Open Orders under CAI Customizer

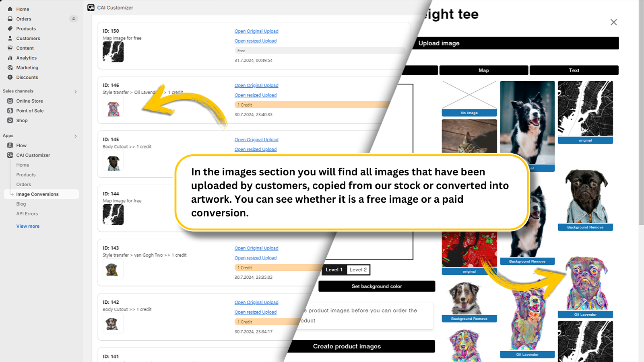click(23, 184)
